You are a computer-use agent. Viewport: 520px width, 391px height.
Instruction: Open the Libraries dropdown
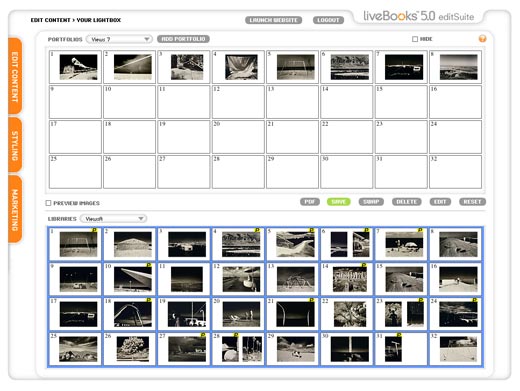click(x=113, y=219)
